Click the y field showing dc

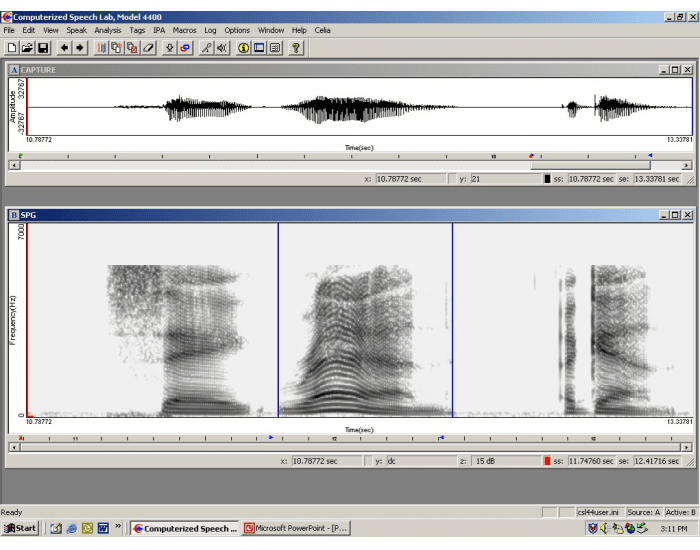(422, 461)
